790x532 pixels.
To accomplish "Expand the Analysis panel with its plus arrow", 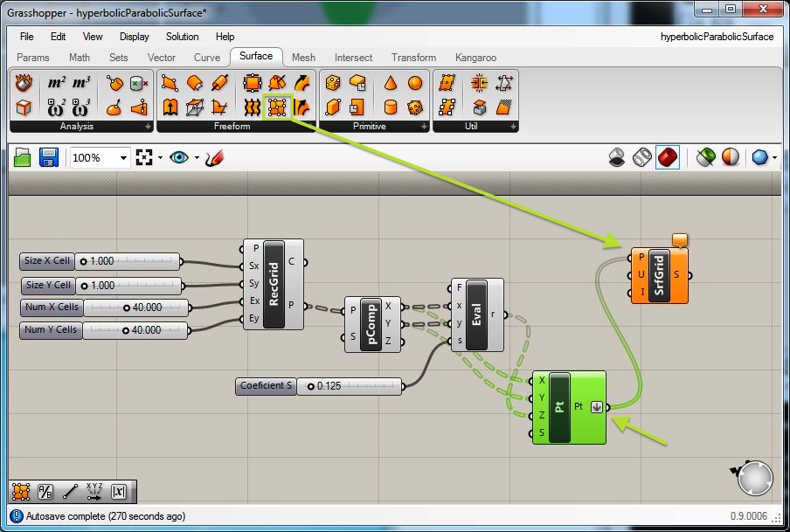I will tap(148, 127).
